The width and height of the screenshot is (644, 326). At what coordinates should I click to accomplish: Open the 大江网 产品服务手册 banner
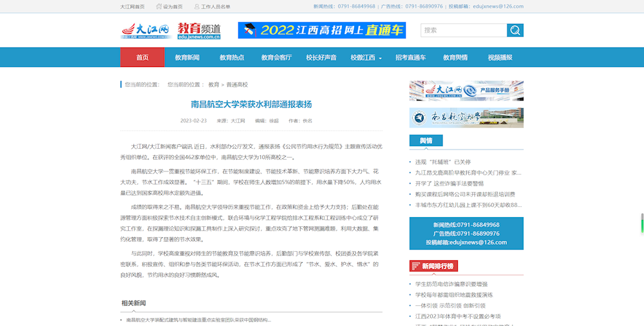pyautogui.click(x=466, y=90)
